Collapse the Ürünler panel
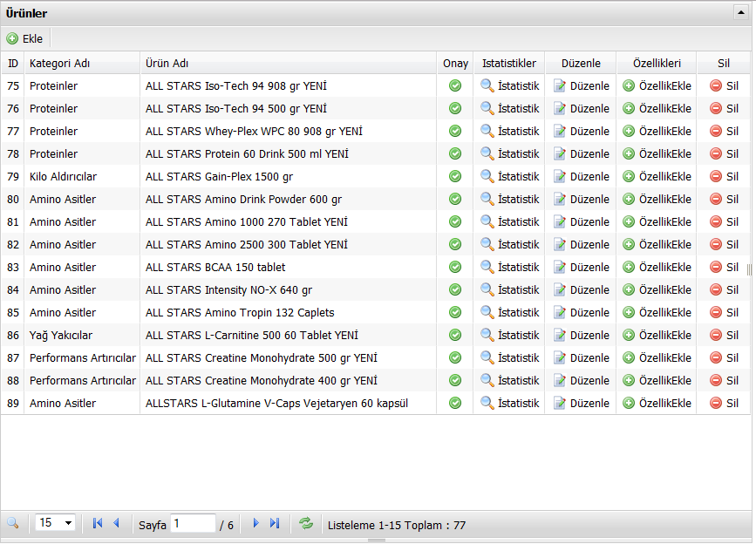The height and width of the screenshot is (544, 756). tap(740, 12)
